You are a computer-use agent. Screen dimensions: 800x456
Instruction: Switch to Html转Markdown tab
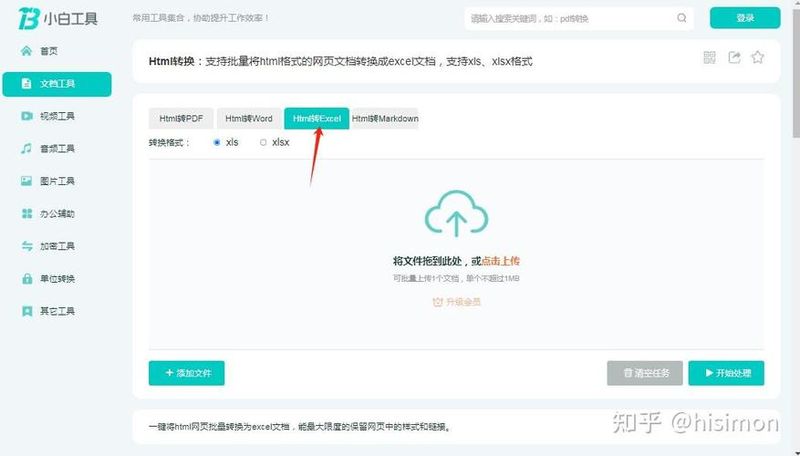(385, 118)
